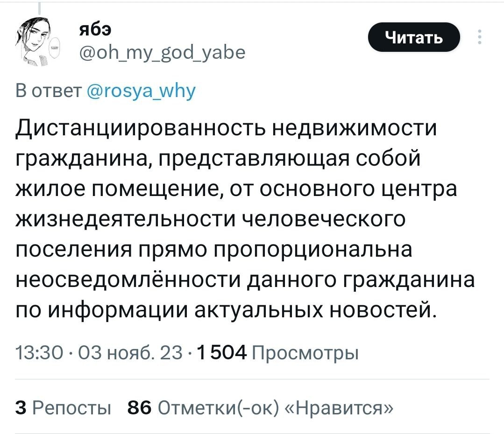504x434 pixels.
Task: Open the 86 likes count
Action: pyautogui.click(x=139, y=408)
